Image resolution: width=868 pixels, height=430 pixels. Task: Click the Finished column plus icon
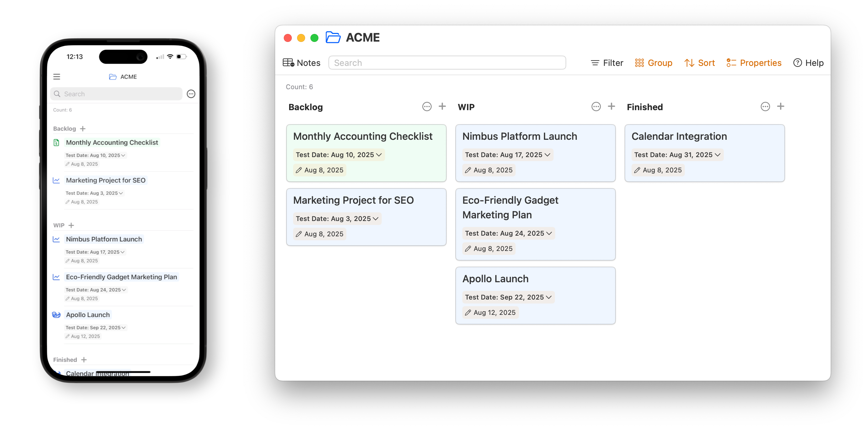[780, 107]
